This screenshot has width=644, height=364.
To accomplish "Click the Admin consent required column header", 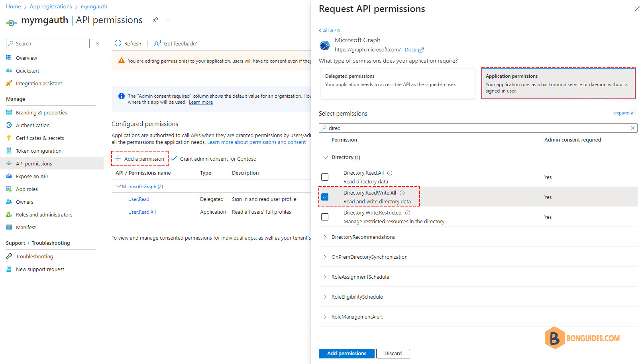I will tap(573, 140).
